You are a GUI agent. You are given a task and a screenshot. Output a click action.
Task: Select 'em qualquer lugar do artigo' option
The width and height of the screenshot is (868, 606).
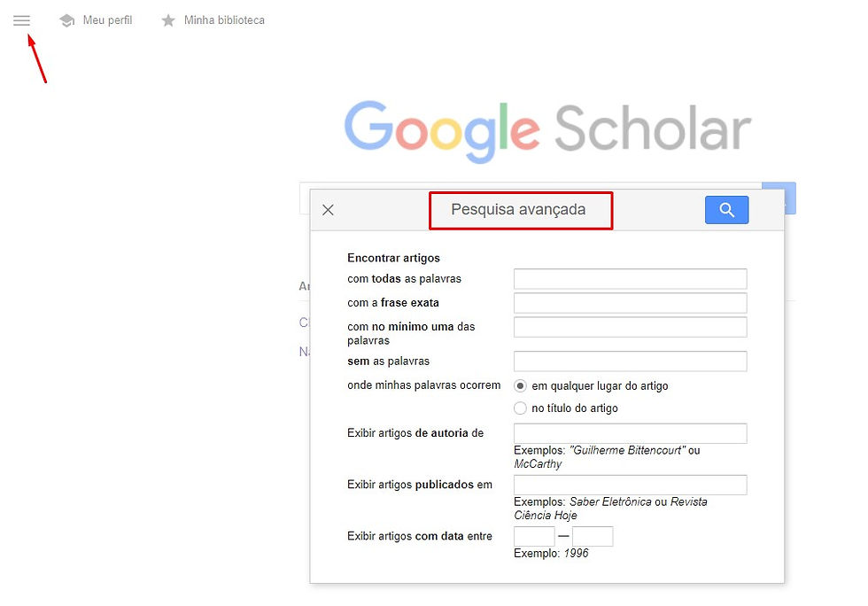[x=521, y=386]
